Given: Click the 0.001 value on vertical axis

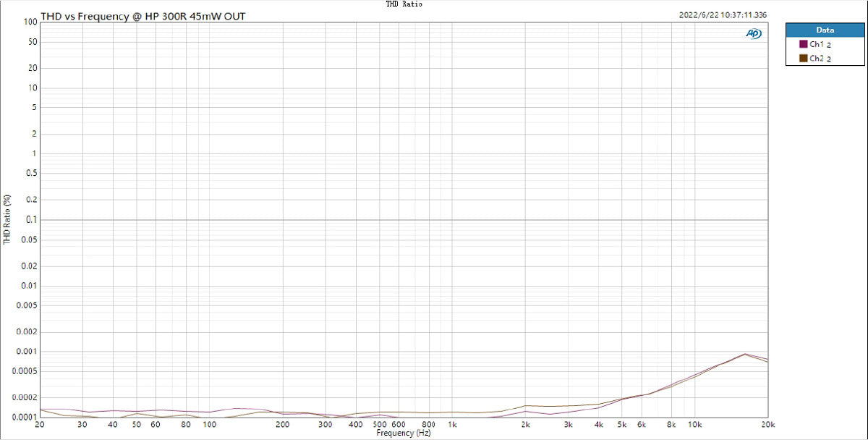Looking at the screenshot, I should pos(26,351).
